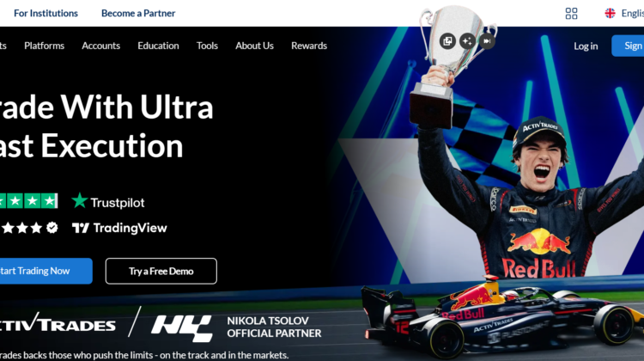Follow the For Institutions link

(46, 13)
